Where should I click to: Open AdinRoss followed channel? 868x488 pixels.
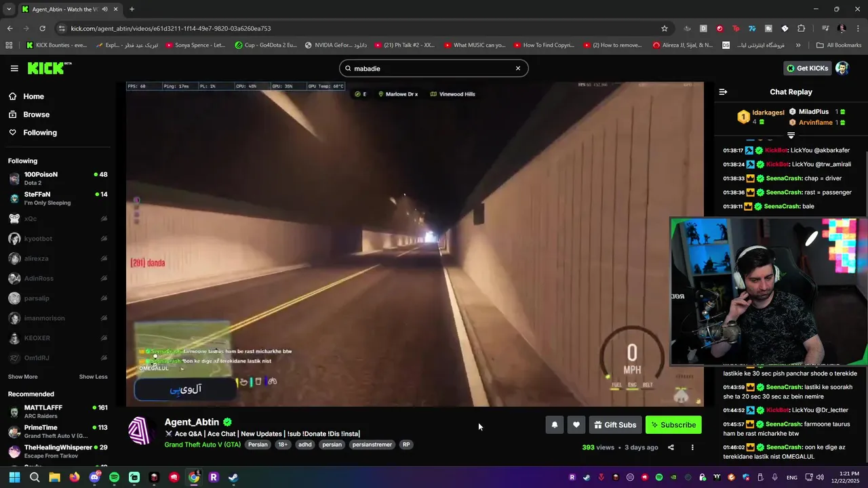[58, 279]
